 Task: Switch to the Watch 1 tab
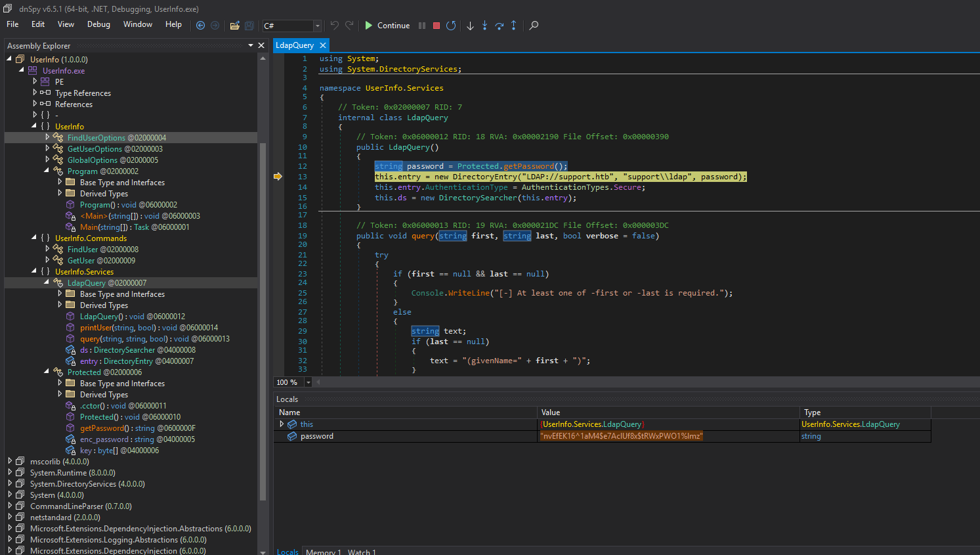click(x=362, y=552)
